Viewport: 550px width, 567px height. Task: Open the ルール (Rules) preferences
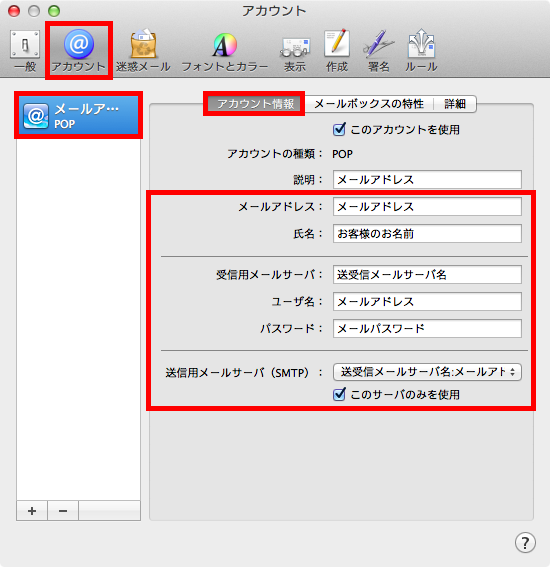[421, 51]
